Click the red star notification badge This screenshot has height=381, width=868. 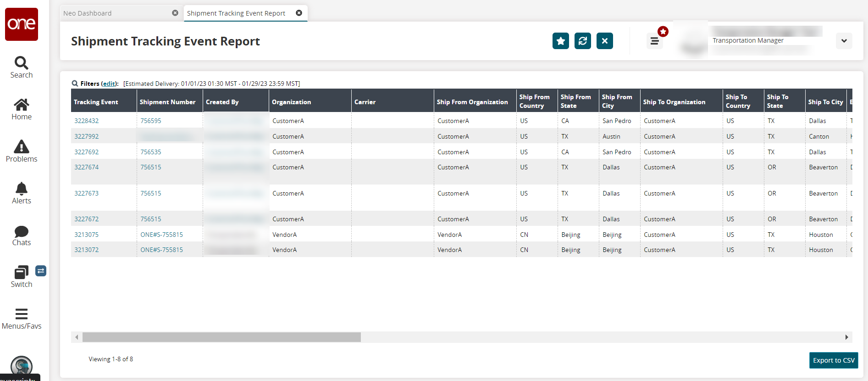coord(663,32)
